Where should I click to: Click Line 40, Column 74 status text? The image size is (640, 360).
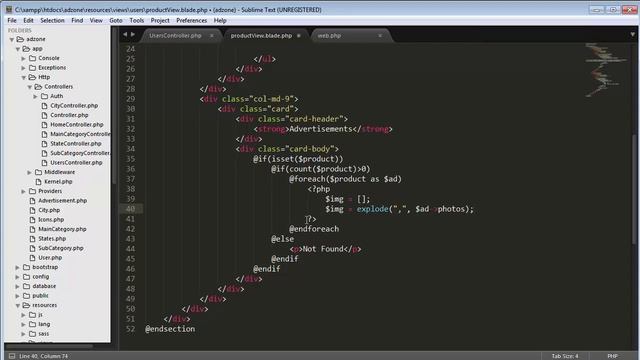44,356
